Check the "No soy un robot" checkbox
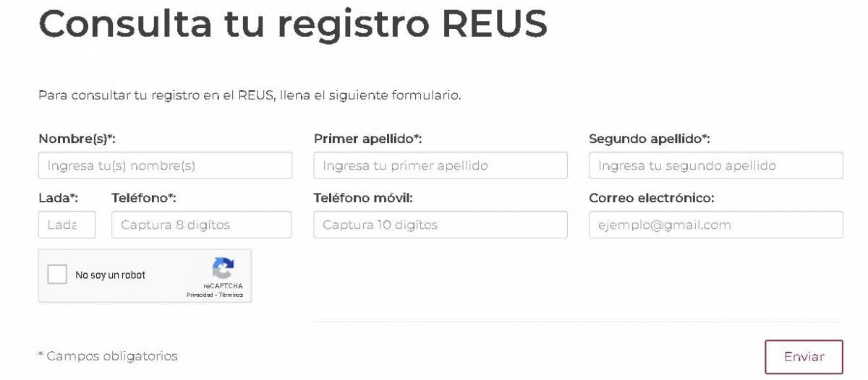 [x=57, y=275]
